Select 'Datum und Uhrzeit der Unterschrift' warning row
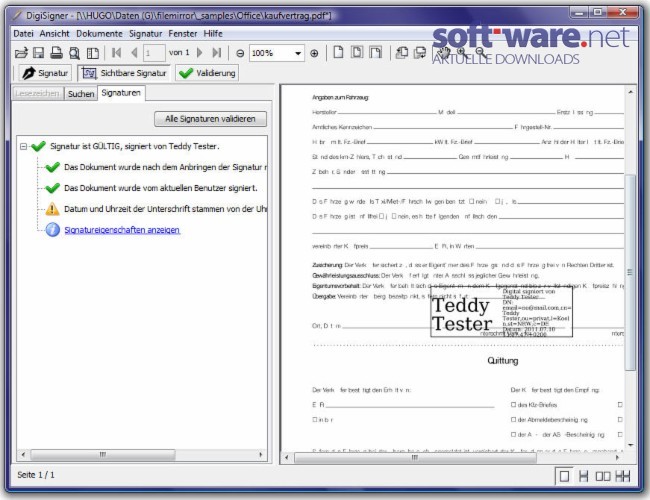Viewport: 650px width, 500px height. pos(165,209)
